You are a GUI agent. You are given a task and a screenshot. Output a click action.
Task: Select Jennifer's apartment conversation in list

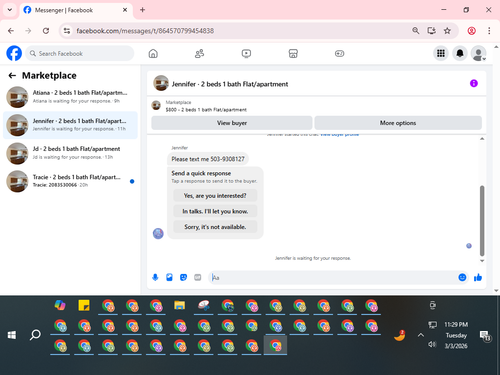click(x=70, y=125)
